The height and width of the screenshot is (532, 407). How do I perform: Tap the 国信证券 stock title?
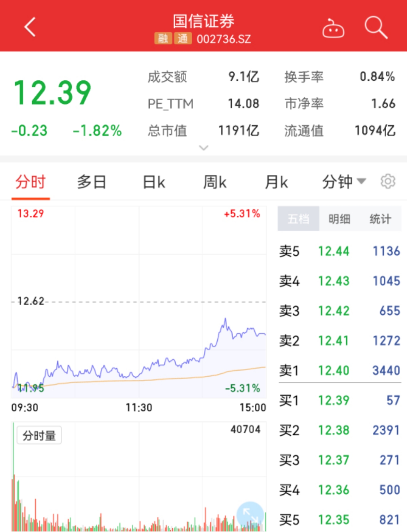pos(203,21)
